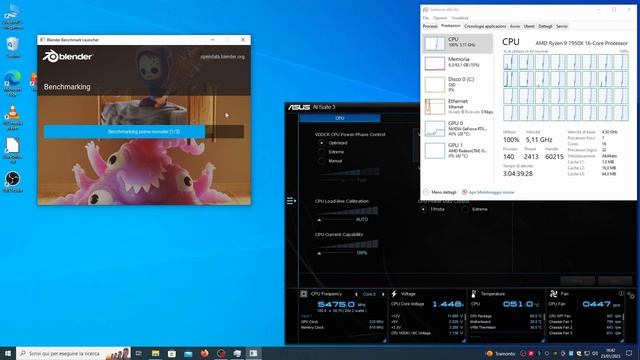Click the taskbar clock and date

[x=611, y=353]
